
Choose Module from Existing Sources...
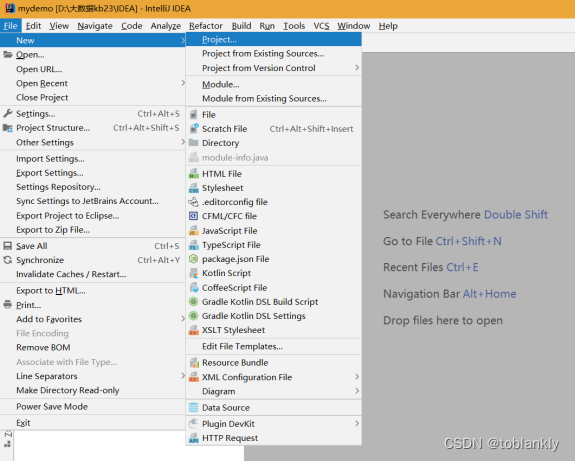point(274,99)
